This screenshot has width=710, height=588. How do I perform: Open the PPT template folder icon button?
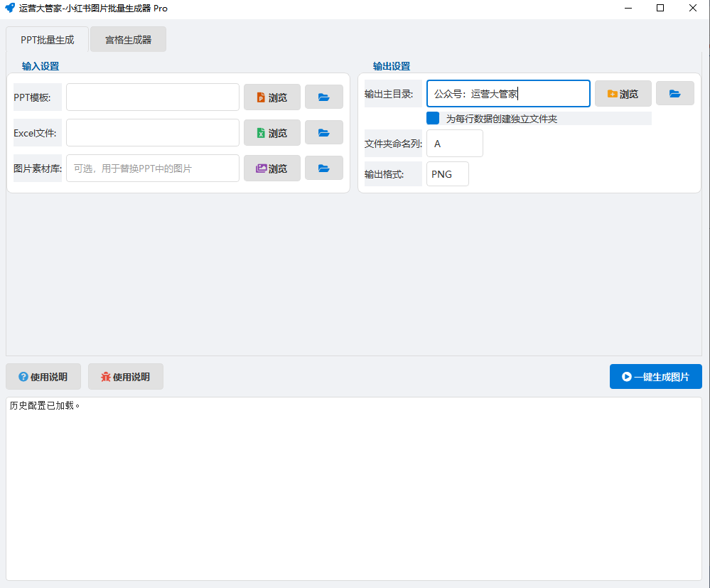click(x=324, y=97)
